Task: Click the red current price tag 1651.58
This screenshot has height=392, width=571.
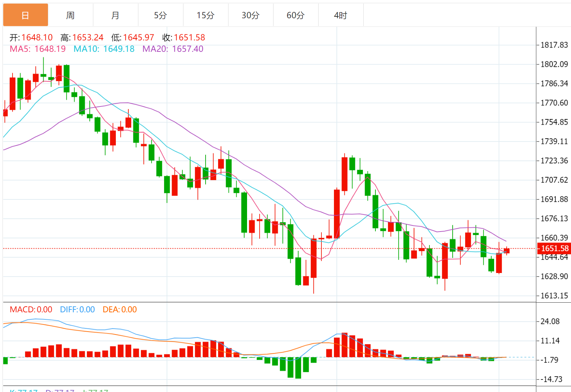Action: [x=554, y=248]
